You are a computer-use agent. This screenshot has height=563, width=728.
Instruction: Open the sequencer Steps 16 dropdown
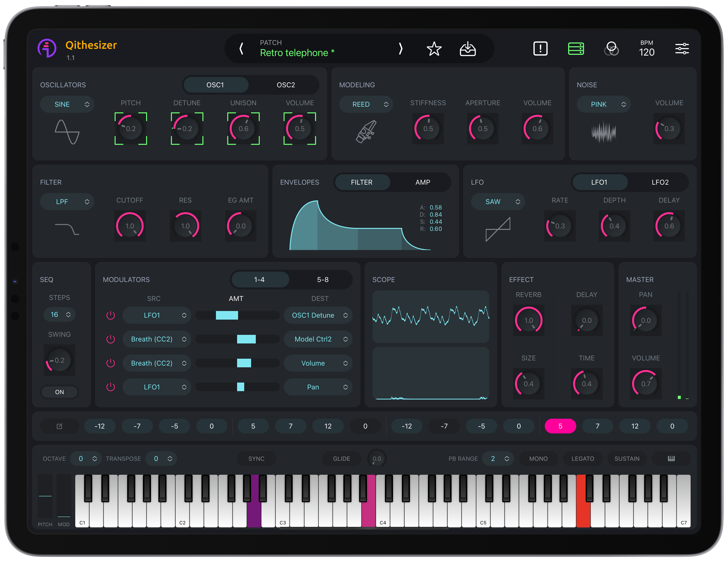(x=59, y=314)
